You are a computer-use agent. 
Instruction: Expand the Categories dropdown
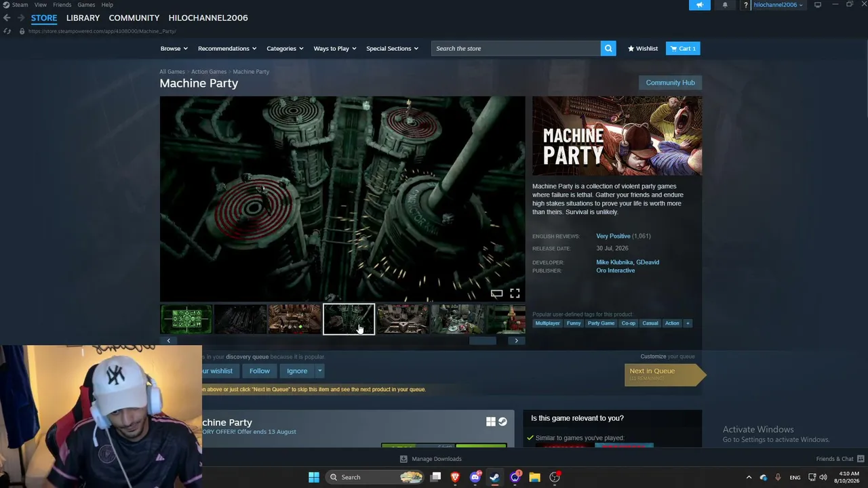click(285, 48)
